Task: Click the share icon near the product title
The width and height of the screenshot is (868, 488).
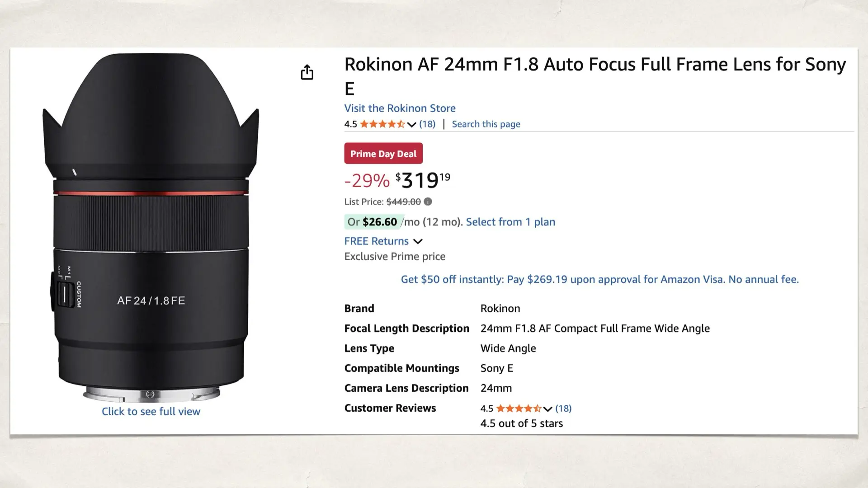Action: tap(307, 72)
